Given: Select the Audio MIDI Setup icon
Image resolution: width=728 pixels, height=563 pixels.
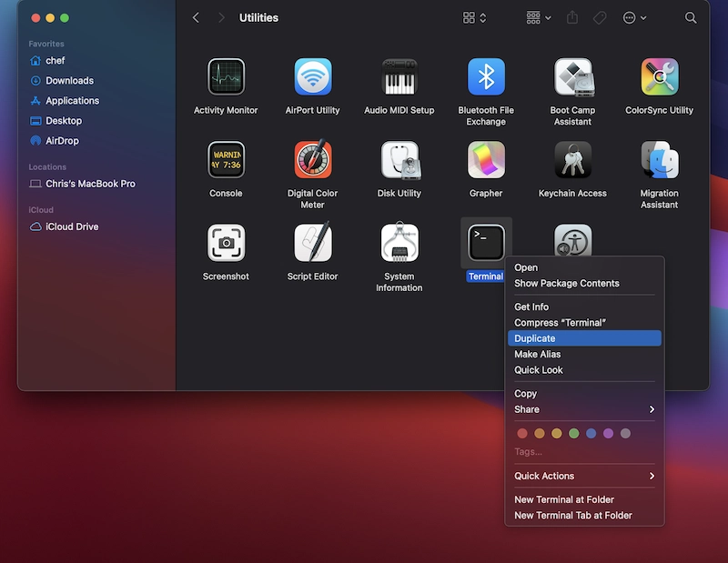Looking at the screenshot, I should 399,77.
